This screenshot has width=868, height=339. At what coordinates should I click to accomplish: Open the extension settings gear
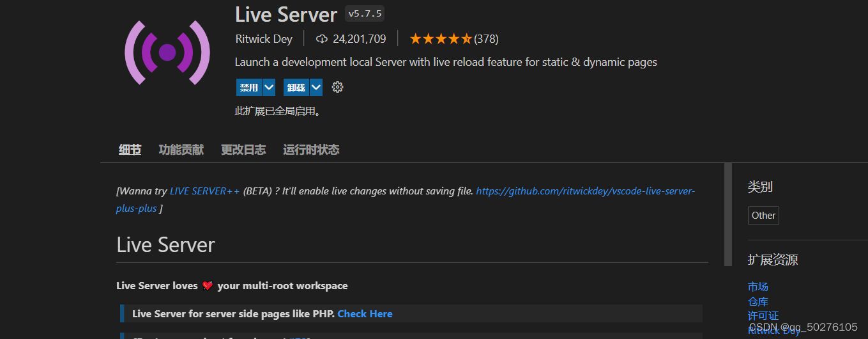pyautogui.click(x=338, y=87)
